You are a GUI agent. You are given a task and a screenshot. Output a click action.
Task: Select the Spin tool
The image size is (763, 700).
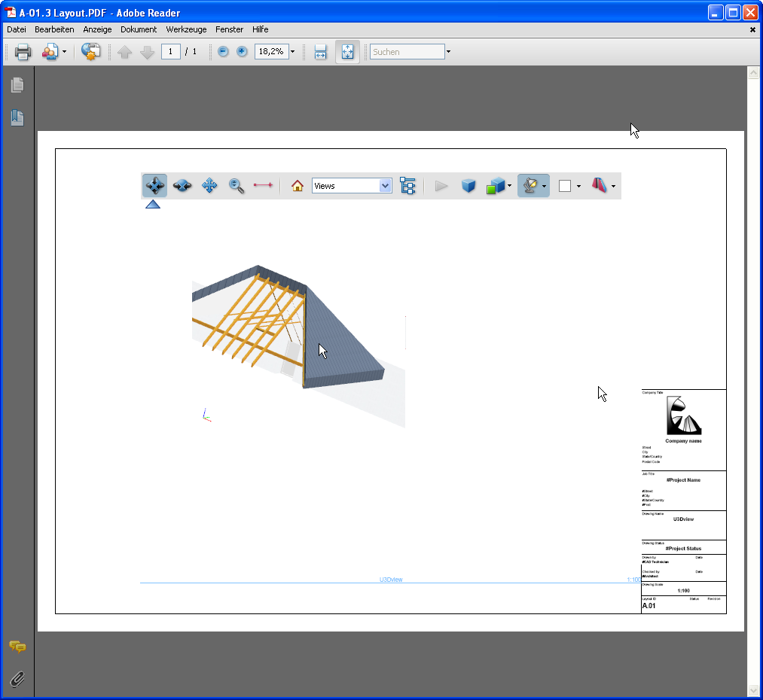(x=182, y=185)
